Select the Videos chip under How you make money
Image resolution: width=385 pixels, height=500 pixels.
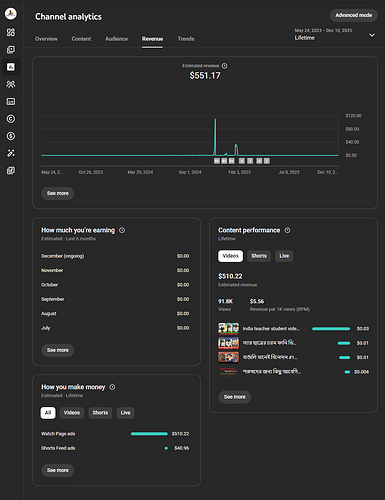tap(72, 413)
